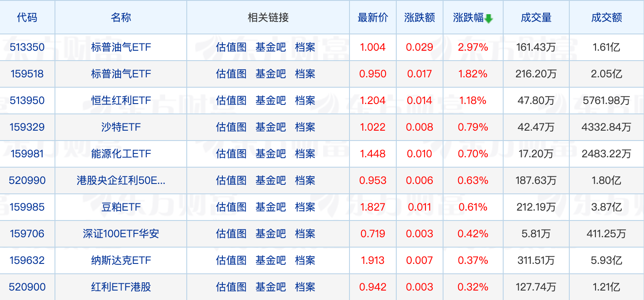Open 基金吧 for 纳斯达克ETF
Screen dimensions: 644x300
(270, 260)
